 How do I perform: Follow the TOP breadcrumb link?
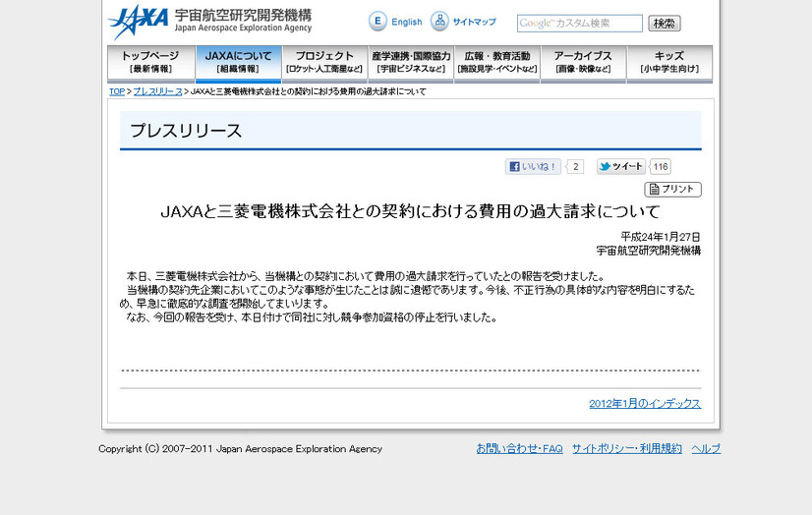pos(117,91)
